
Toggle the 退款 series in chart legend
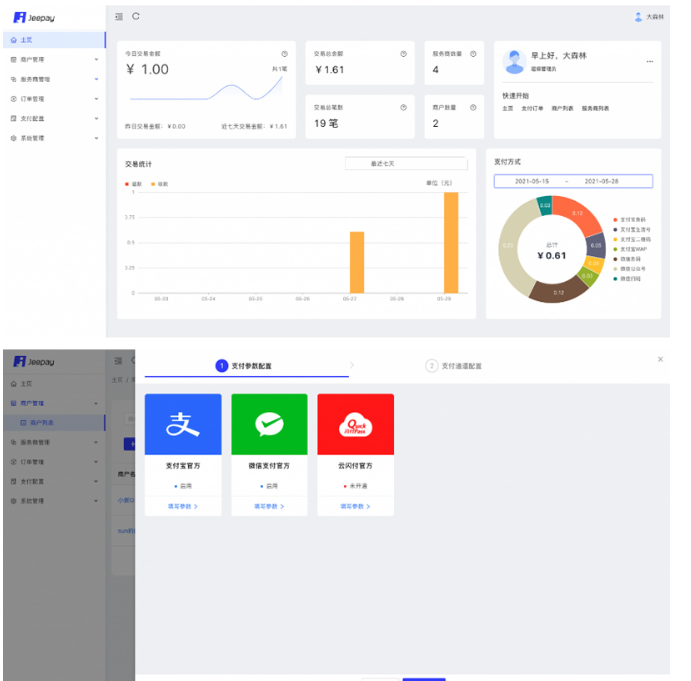pyautogui.click(x=134, y=184)
